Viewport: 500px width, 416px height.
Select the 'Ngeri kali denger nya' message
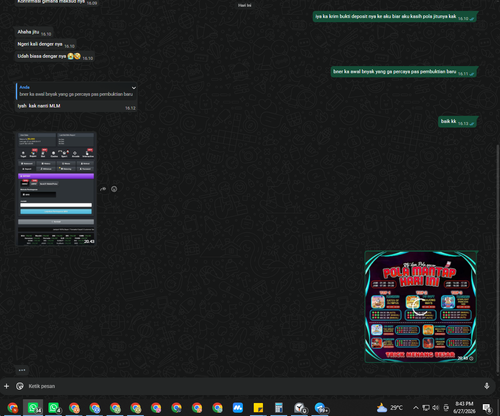coord(46,44)
